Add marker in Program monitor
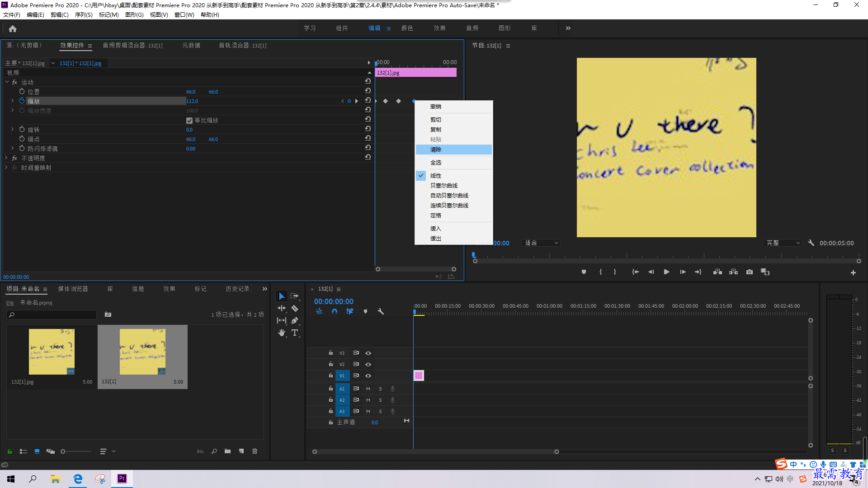 pyautogui.click(x=584, y=272)
